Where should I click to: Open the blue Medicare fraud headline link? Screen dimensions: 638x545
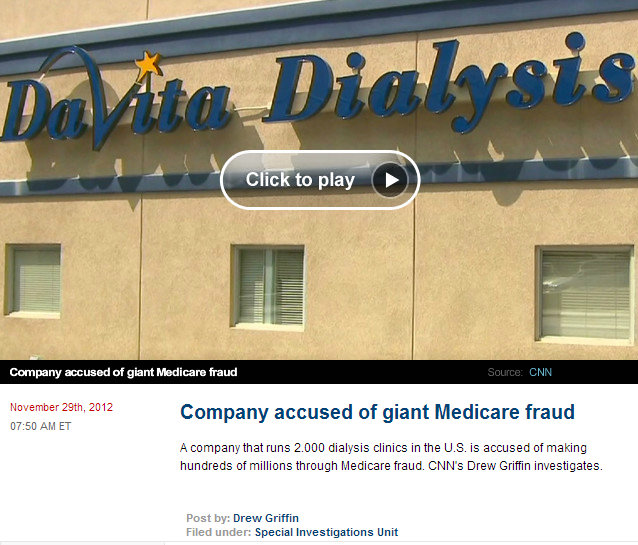[377, 412]
